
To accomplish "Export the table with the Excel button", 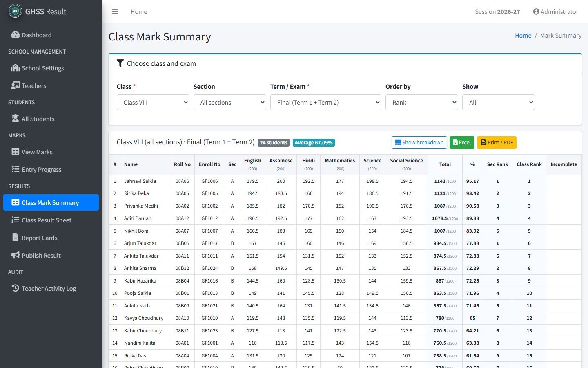I will [x=462, y=142].
